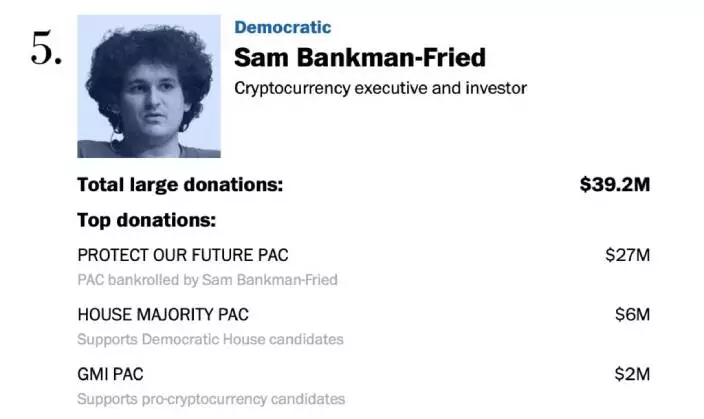This screenshot has height=419, width=704.
Task: Select the 'Total large donations:' label
Action: pyautogui.click(x=180, y=185)
